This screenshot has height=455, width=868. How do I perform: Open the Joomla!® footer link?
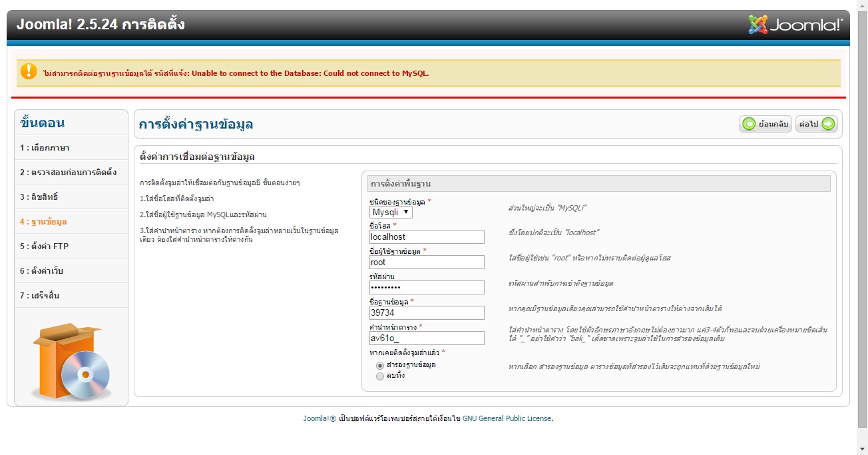(x=320, y=418)
